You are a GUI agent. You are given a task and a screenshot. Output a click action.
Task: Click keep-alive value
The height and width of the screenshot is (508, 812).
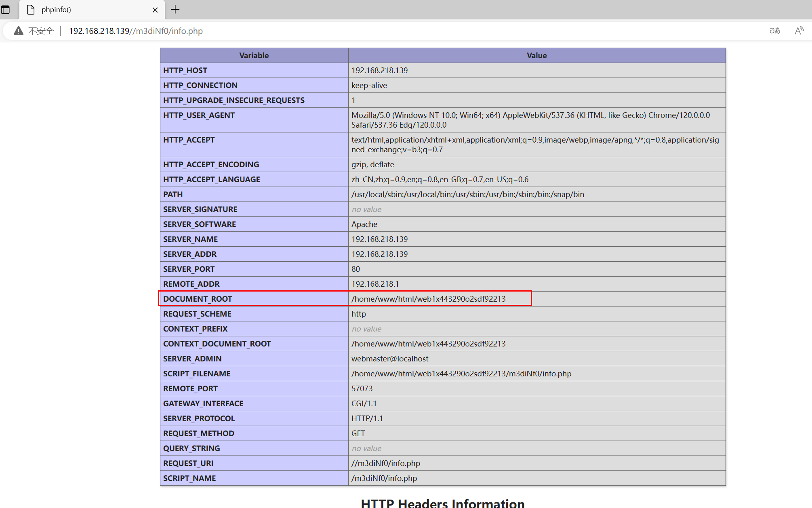click(x=369, y=85)
